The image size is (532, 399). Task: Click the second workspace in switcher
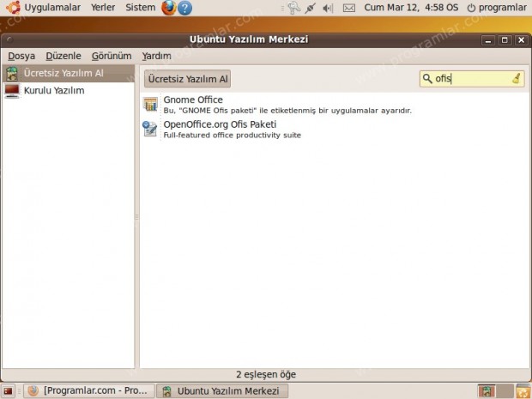505,391
